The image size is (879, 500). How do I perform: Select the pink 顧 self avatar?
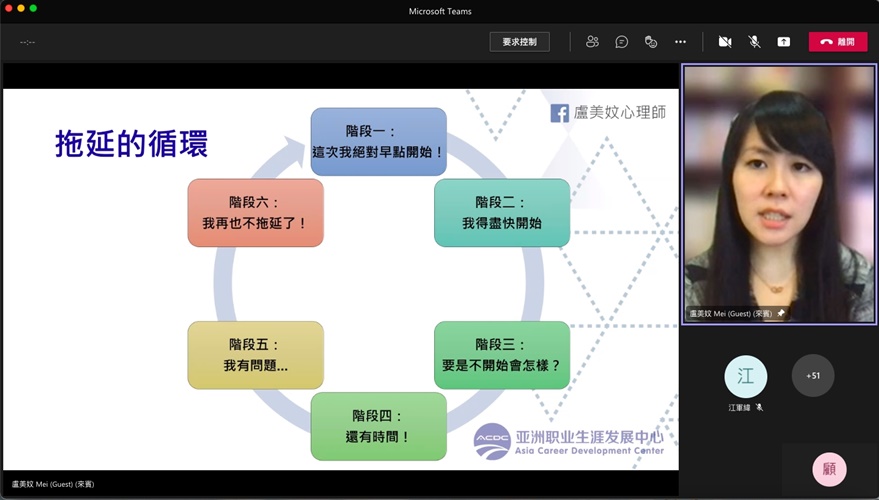pyautogui.click(x=829, y=469)
